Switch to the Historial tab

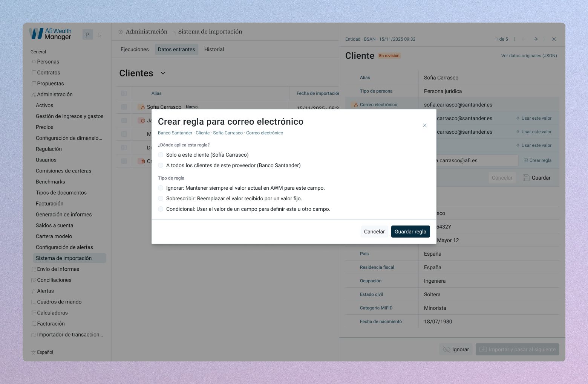pos(214,49)
